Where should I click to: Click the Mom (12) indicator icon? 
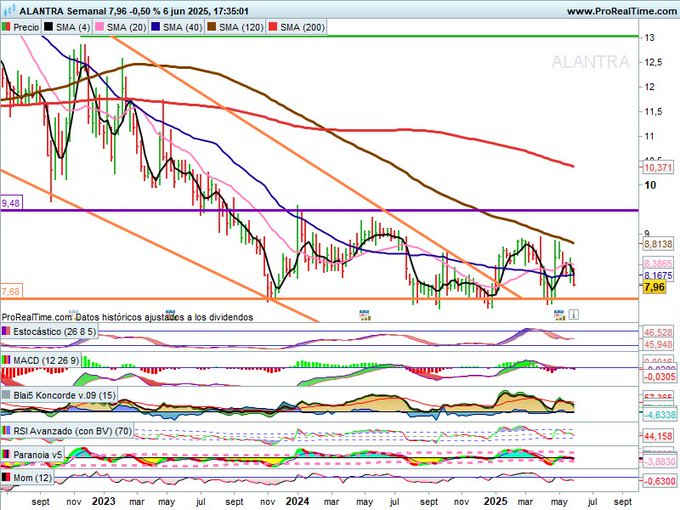pyautogui.click(x=6, y=477)
